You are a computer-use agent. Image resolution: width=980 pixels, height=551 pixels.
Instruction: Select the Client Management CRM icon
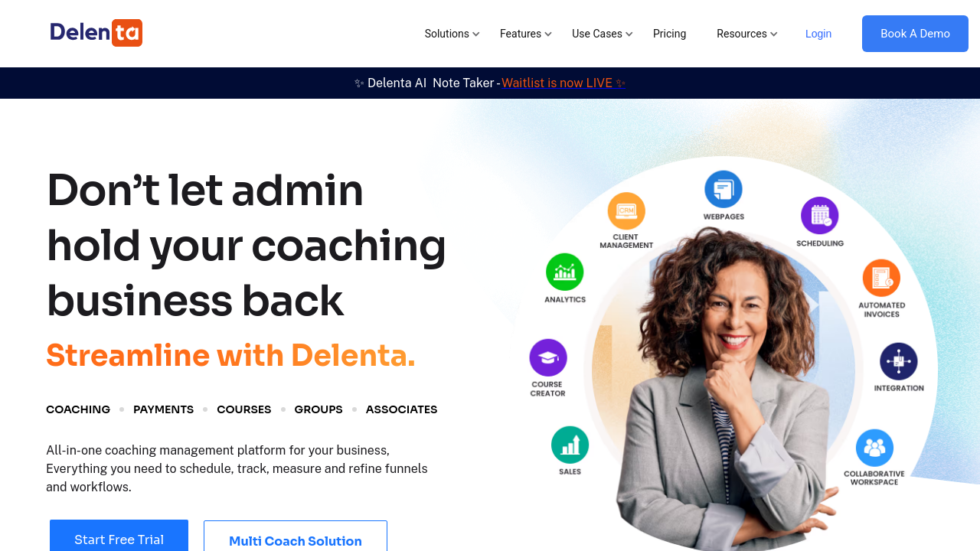click(x=626, y=210)
